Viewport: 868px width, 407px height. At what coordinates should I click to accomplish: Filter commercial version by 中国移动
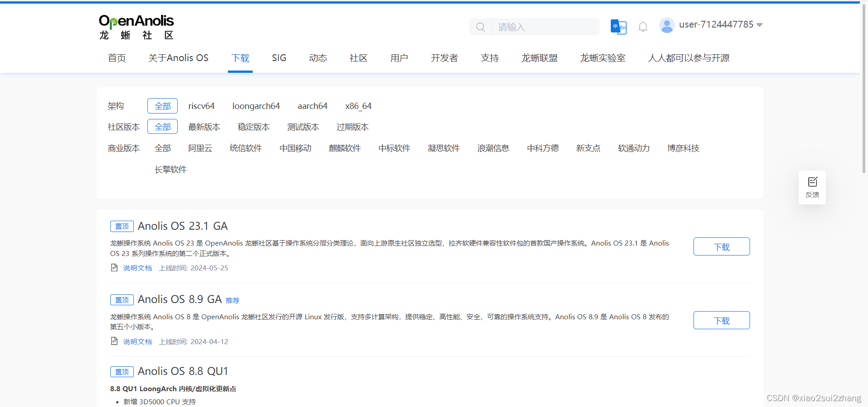click(295, 148)
